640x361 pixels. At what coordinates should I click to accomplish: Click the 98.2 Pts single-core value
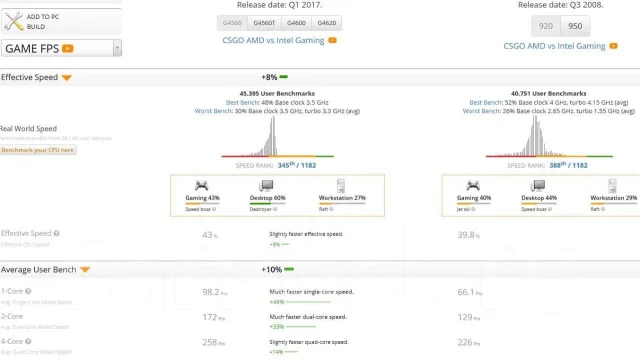pyautogui.click(x=214, y=292)
